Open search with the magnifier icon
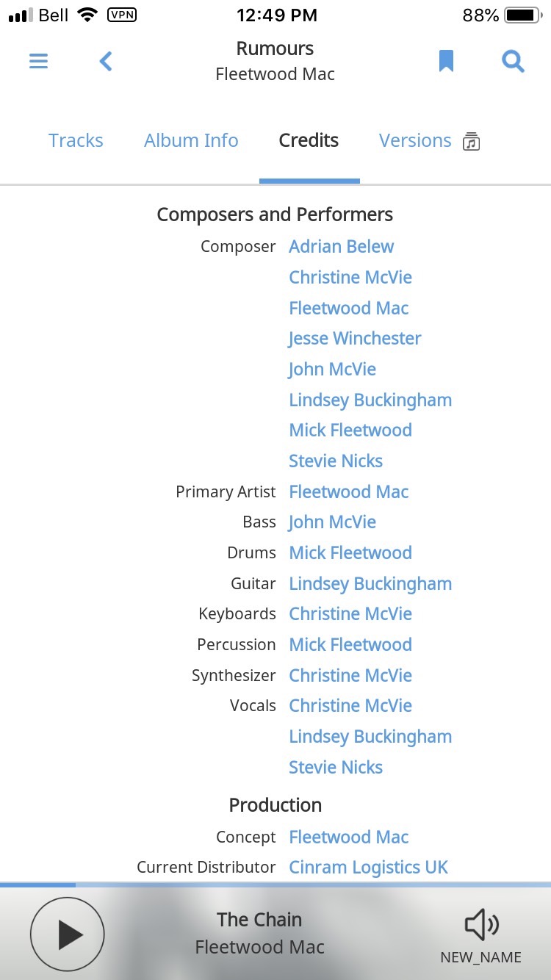Screen dimensions: 551x980 [x=513, y=61]
